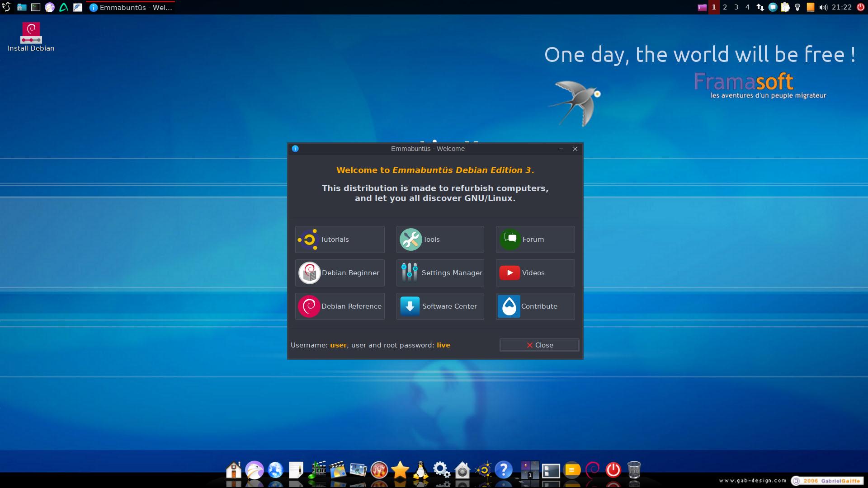Click the network up/down arrows indicator
The image size is (868, 488).
(x=760, y=7)
